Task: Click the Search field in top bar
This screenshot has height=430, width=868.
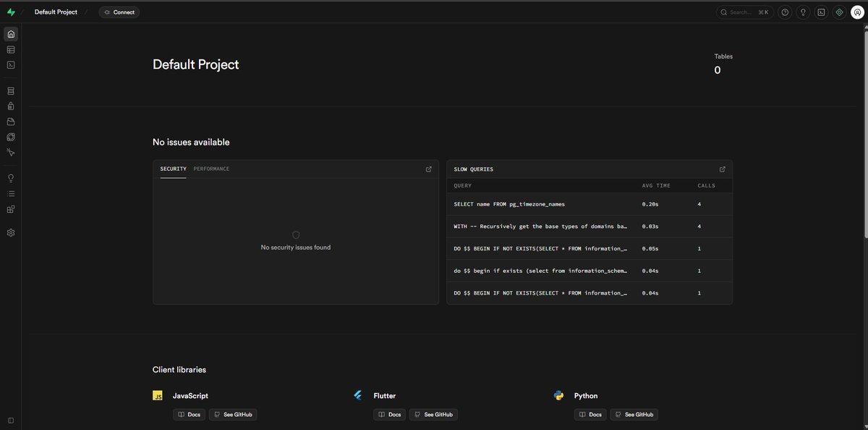Action: pyautogui.click(x=744, y=12)
